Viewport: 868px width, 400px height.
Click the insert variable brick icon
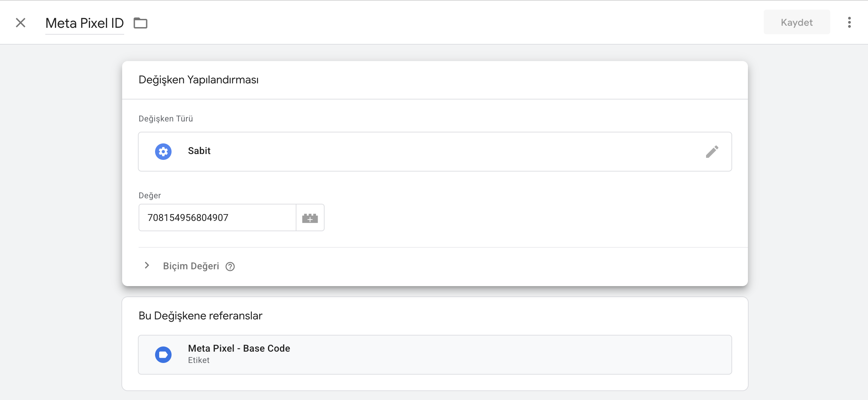pos(310,218)
